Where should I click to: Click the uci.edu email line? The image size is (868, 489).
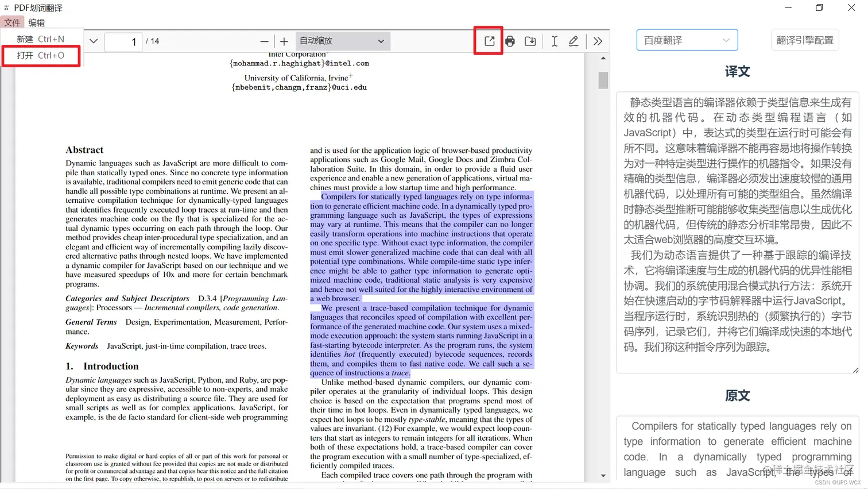coord(299,87)
